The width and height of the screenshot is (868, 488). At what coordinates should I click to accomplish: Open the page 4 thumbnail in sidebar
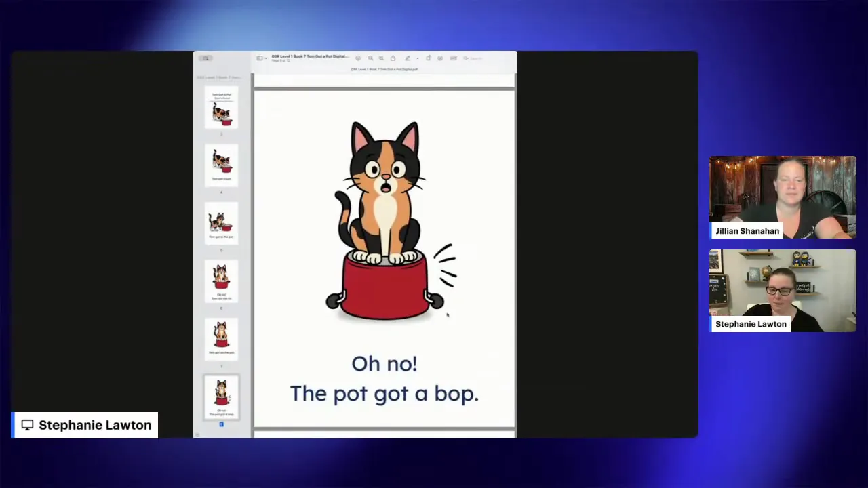coord(221,164)
